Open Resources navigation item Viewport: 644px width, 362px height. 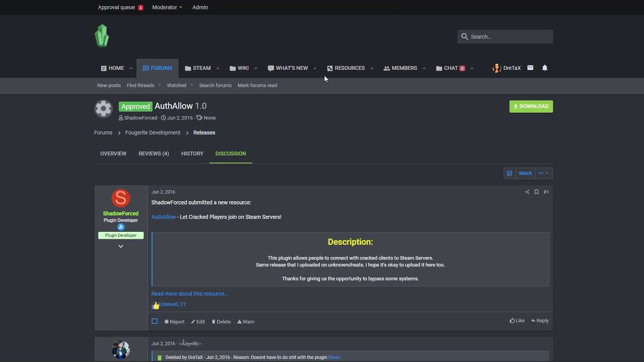coord(346,68)
